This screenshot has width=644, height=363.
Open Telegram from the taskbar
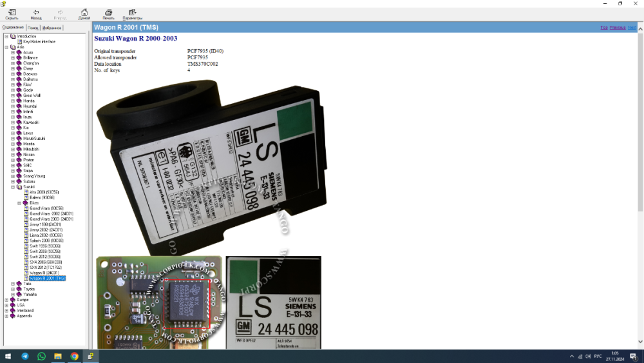(25, 356)
